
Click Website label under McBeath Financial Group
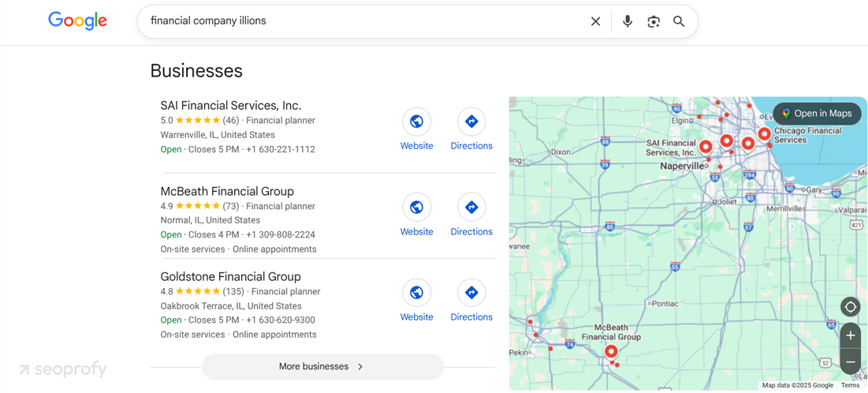click(x=416, y=231)
